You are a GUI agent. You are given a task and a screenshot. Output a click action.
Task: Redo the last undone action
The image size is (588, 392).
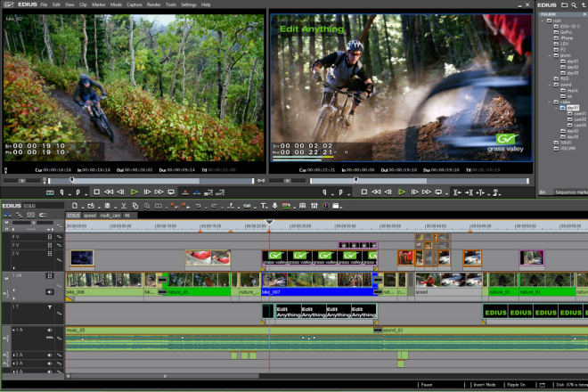coord(214,206)
